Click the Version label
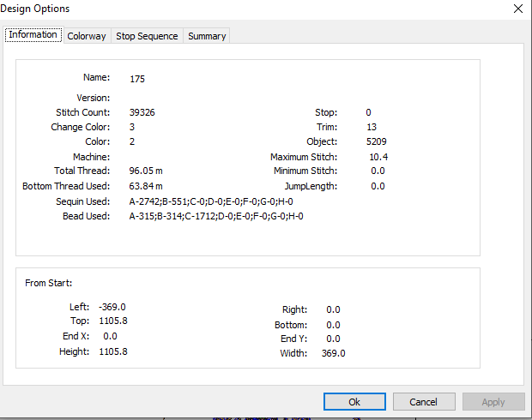The width and height of the screenshot is (532, 420). tap(94, 98)
